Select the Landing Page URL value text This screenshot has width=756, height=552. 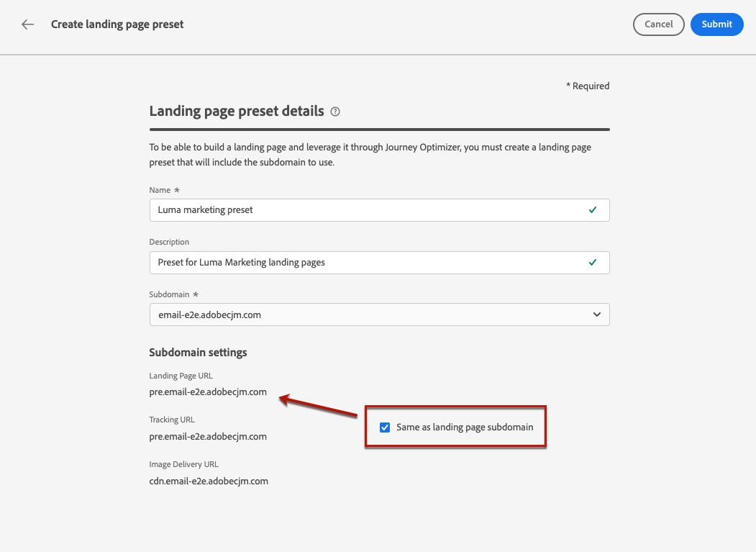[208, 392]
